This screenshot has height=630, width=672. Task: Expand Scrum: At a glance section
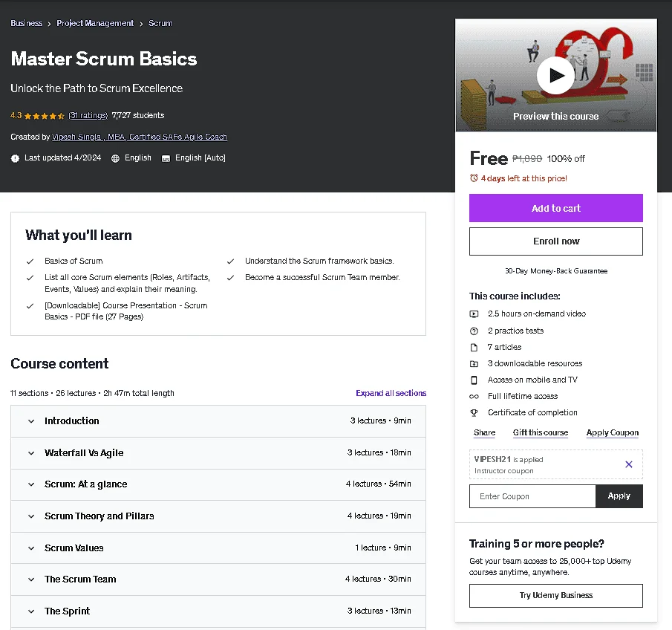(x=218, y=484)
